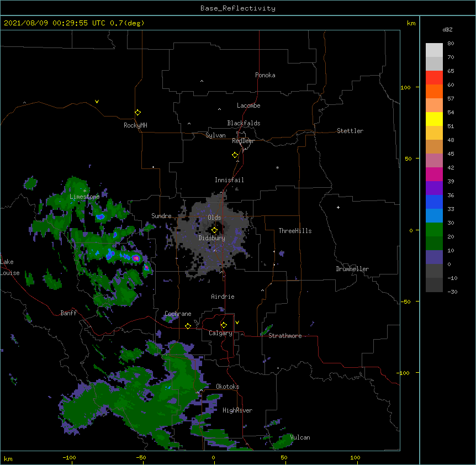The image size is (476, 465).
Task: Click the Ponoka city label
Action: point(265,75)
